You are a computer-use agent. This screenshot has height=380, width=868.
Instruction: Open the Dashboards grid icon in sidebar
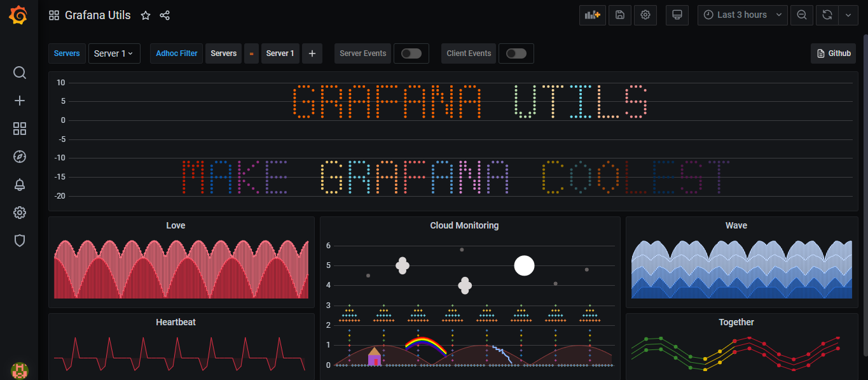click(20, 129)
